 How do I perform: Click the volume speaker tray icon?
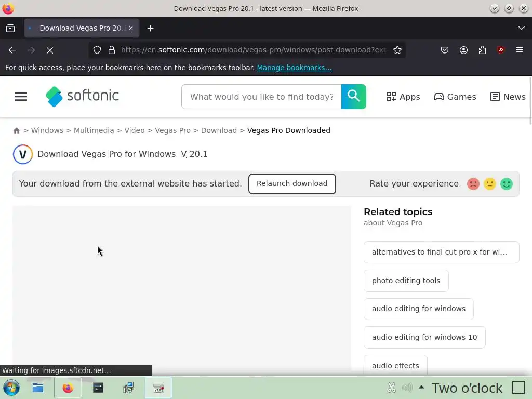(407, 388)
